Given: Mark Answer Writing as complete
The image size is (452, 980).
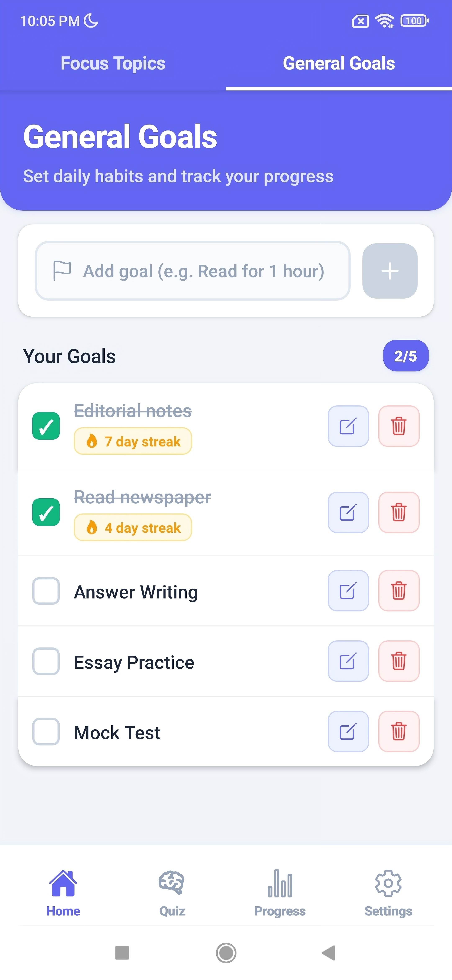Looking at the screenshot, I should [x=46, y=591].
